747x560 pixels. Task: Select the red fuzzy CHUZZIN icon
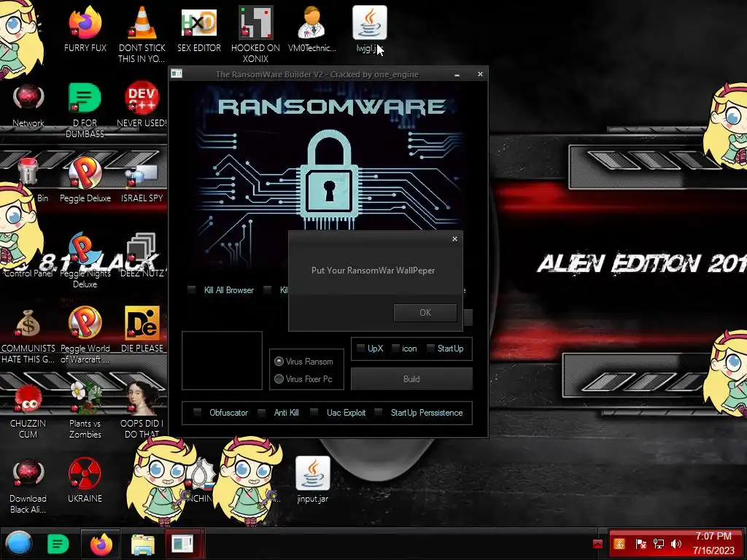pyautogui.click(x=28, y=410)
